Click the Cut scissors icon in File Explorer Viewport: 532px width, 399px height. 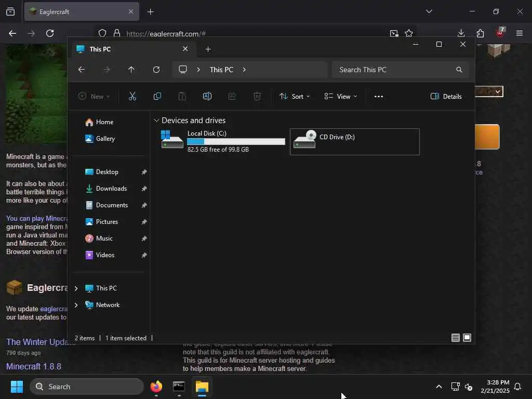coord(132,96)
